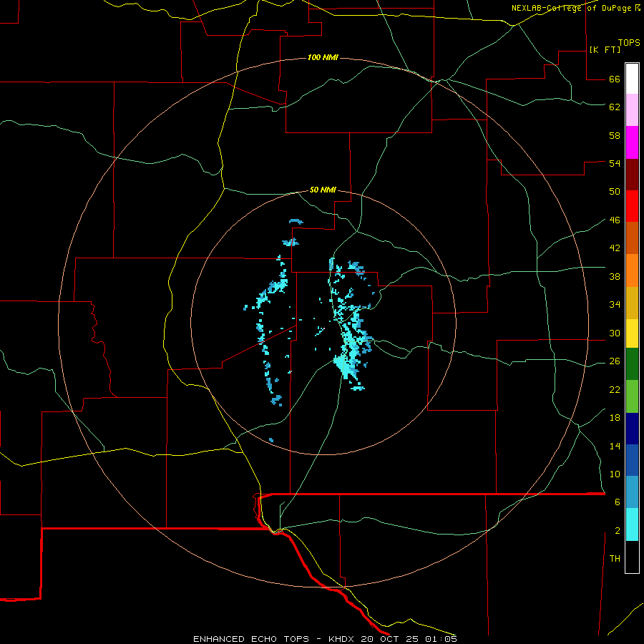The width and height of the screenshot is (644, 644).
Task: Click the 10 legend value
Action: coord(615,474)
